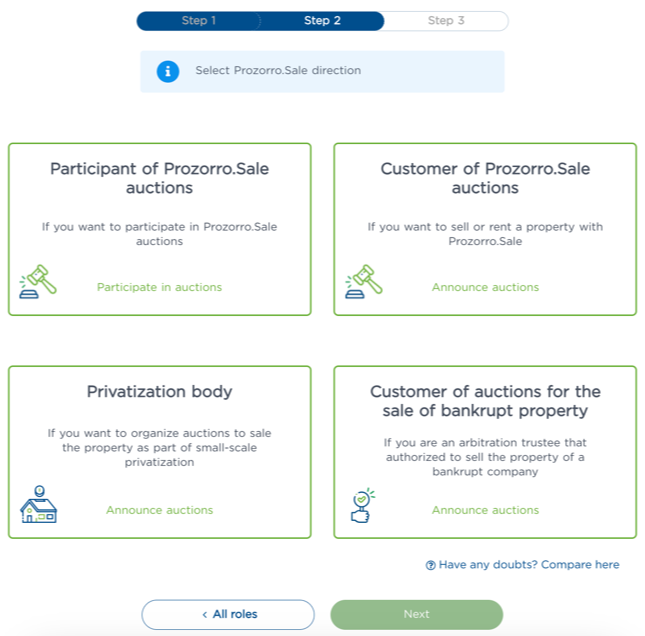Select Participant of Prozorro.Sale auctions heading
This screenshot has height=636, width=645.
[159, 178]
